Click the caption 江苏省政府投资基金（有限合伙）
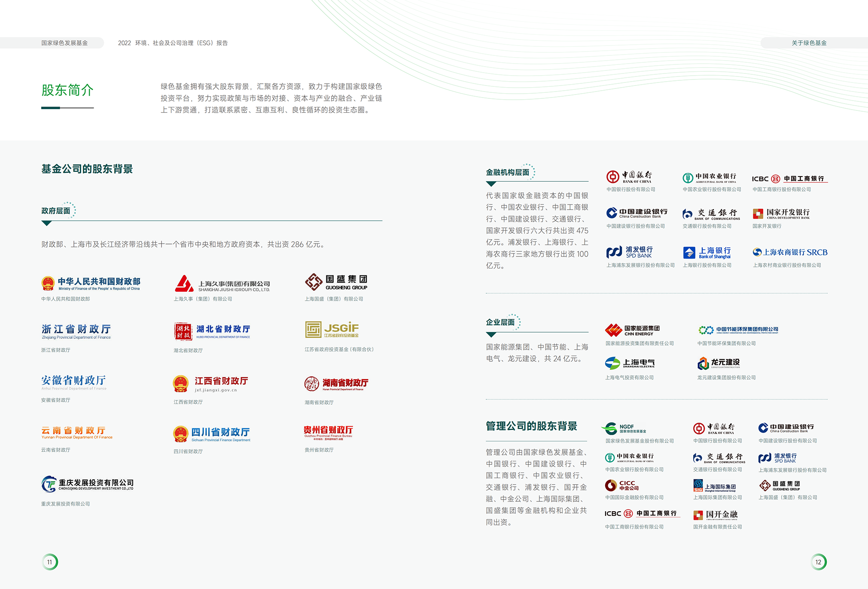Viewport: 868px width, 589px height. click(339, 349)
